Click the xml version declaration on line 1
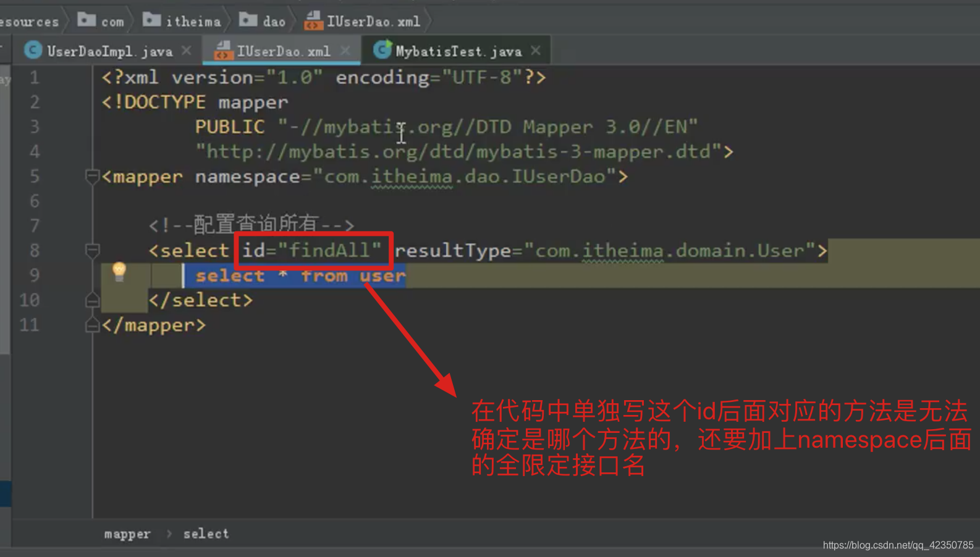 (324, 78)
